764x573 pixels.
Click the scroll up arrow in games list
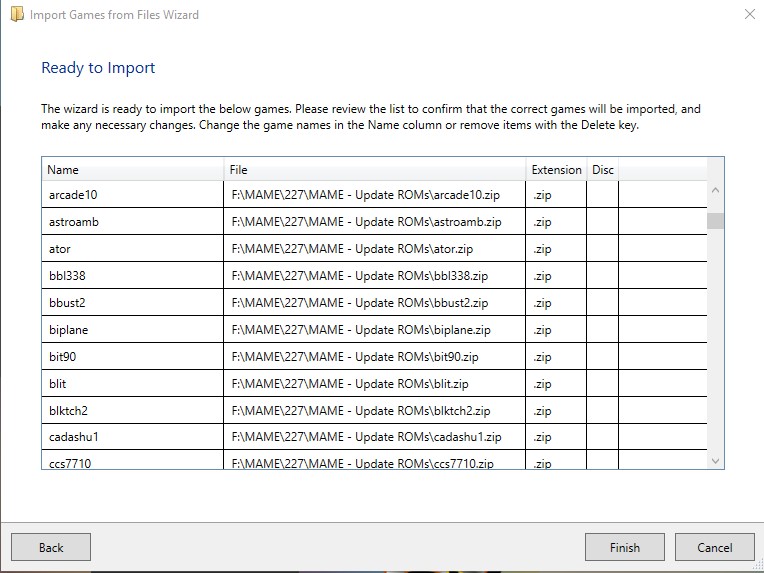coord(715,191)
